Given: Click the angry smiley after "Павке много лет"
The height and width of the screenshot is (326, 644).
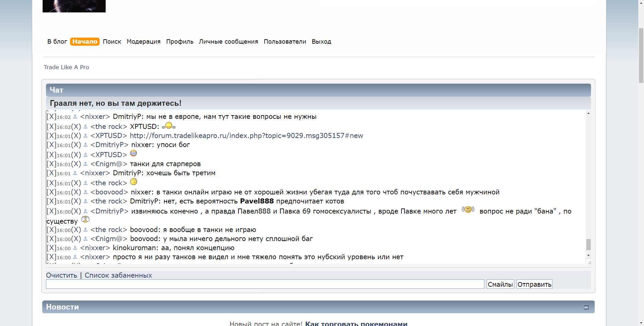Looking at the screenshot, I should (468, 209).
